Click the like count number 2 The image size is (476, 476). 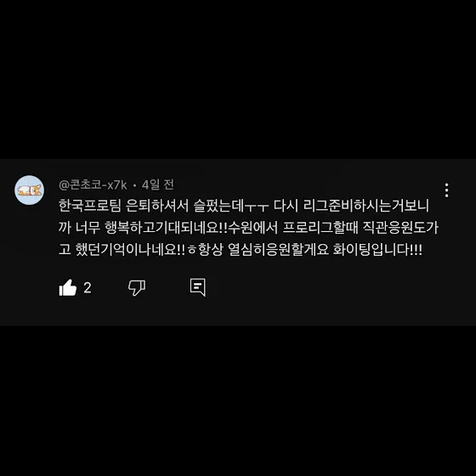(88, 288)
